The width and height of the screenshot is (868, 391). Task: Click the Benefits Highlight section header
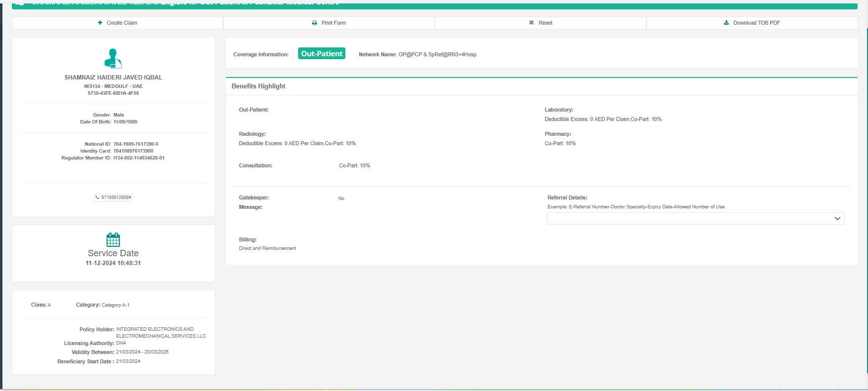tap(259, 86)
